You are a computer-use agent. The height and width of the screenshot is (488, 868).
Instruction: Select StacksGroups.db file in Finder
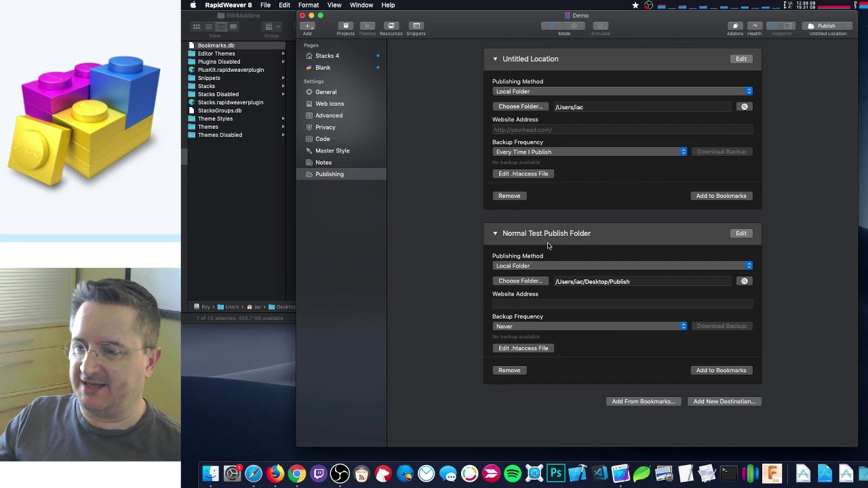click(x=237, y=110)
